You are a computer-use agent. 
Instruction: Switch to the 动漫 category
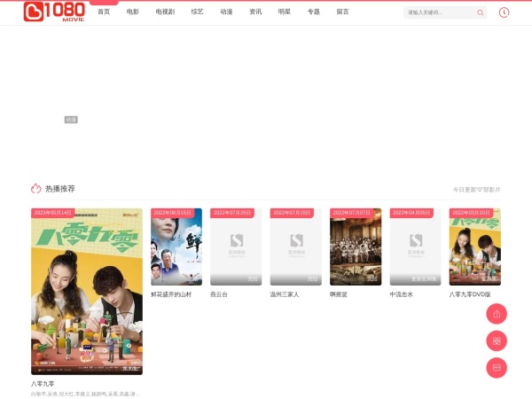pyautogui.click(x=226, y=12)
